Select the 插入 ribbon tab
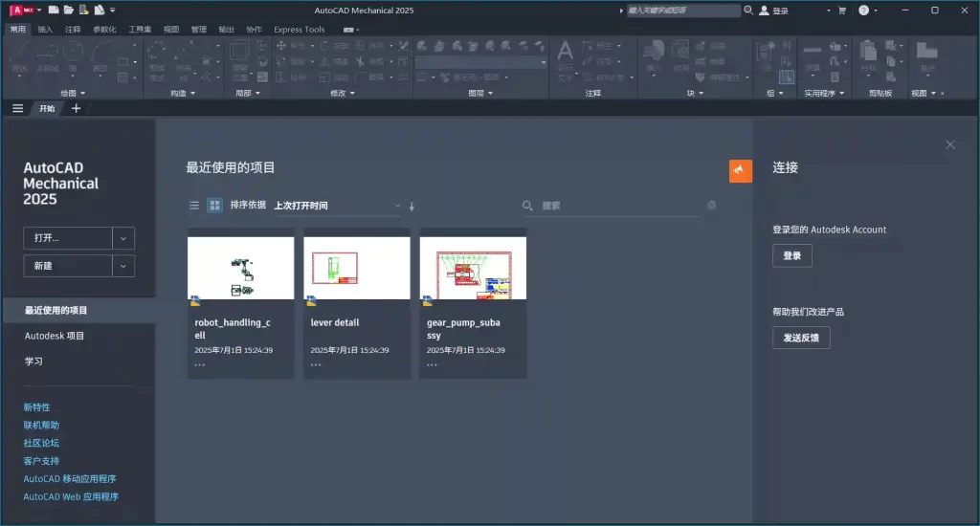980x526 pixels. pos(46,30)
